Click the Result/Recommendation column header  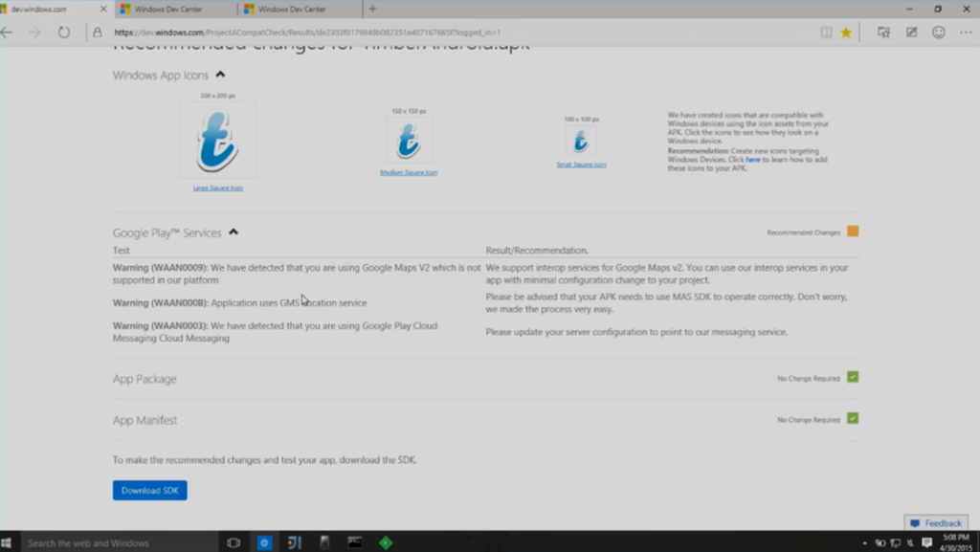536,250
